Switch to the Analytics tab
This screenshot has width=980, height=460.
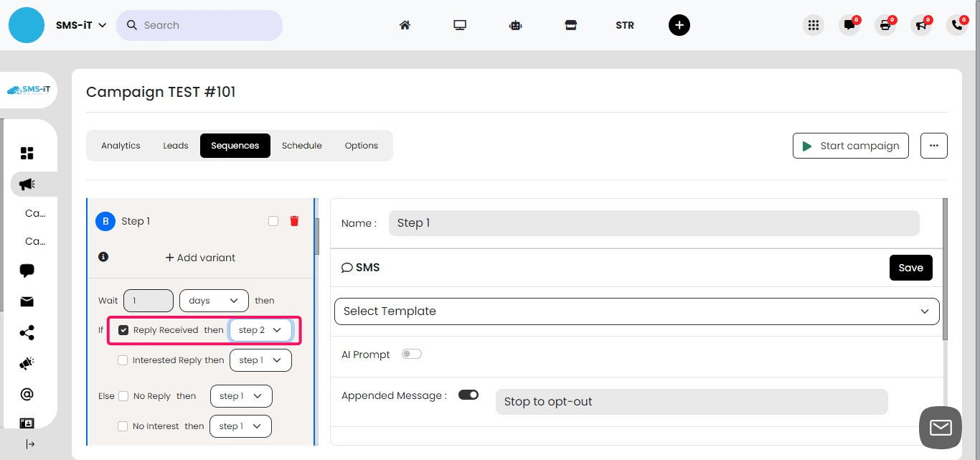tap(121, 145)
